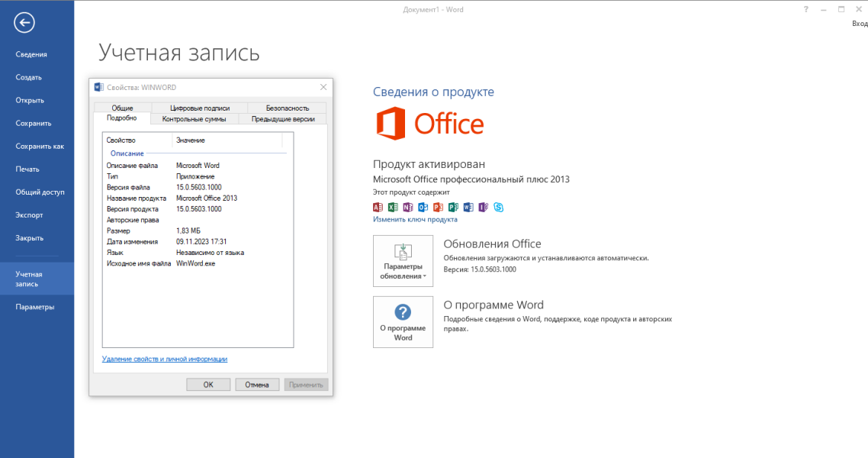Open Параметры in the backstage menu
868x458 pixels.
tap(37, 307)
